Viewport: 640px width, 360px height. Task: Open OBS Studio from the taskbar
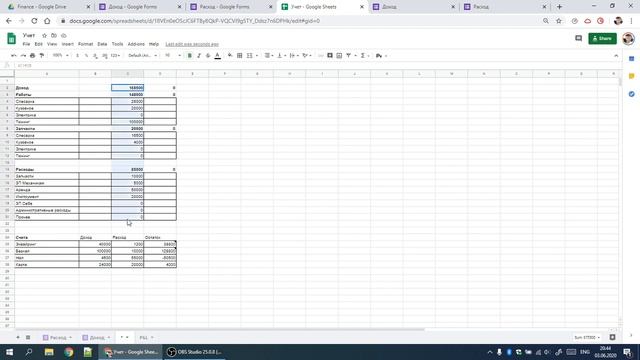click(195, 352)
